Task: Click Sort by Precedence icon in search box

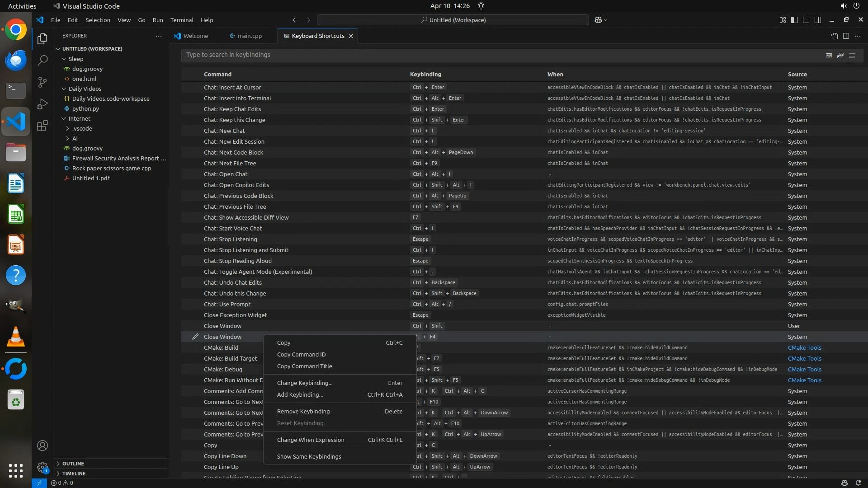Action: [840, 55]
